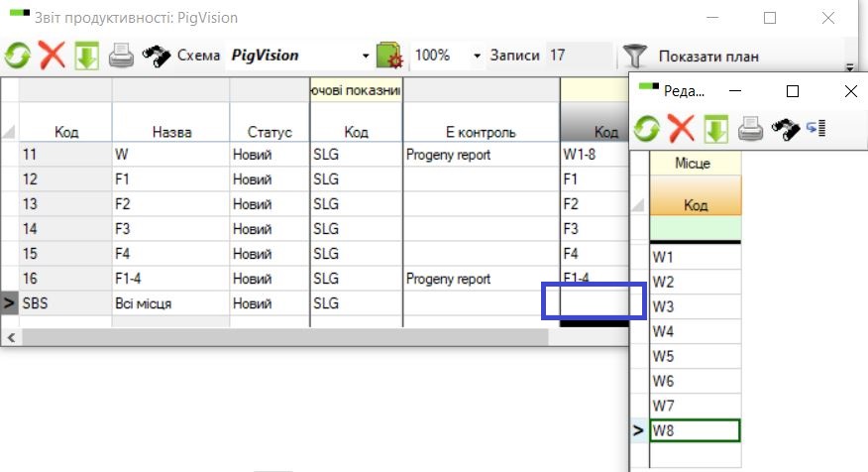This screenshot has width=868, height=472.
Task: Click the name cell W in row 11
Action: tap(171, 155)
